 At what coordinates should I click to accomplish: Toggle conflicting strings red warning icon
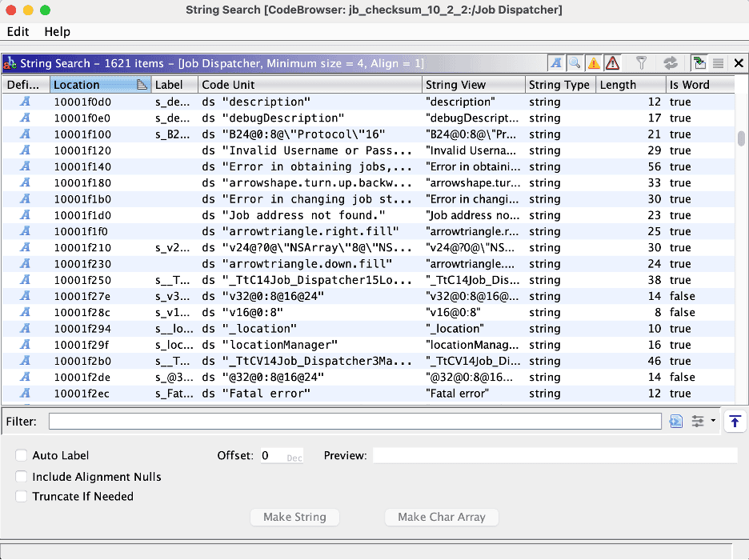pos(613,63)
